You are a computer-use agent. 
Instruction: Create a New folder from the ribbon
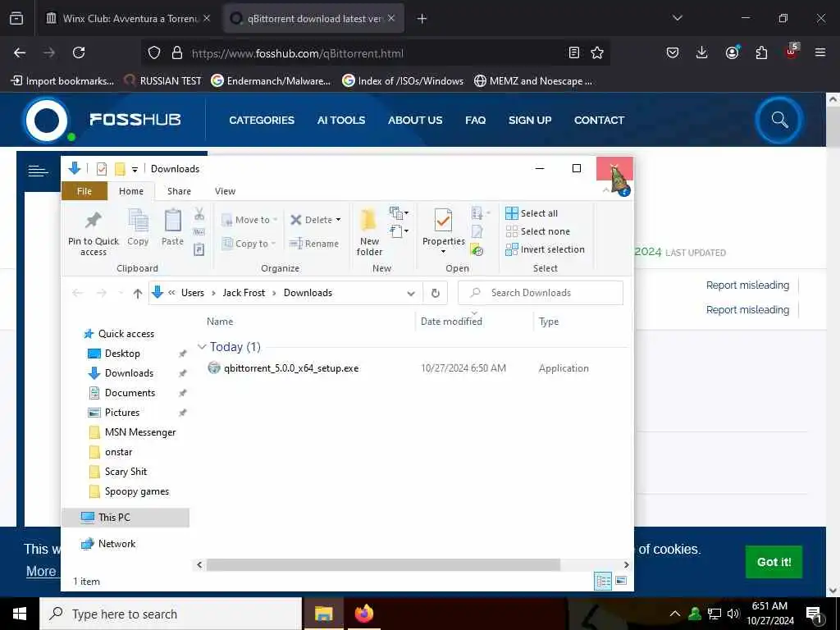pos(369,232)
